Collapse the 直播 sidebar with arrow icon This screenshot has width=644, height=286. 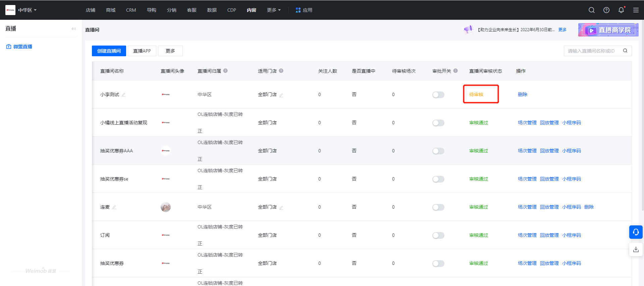pyautogui.click(x=73, y=29)
